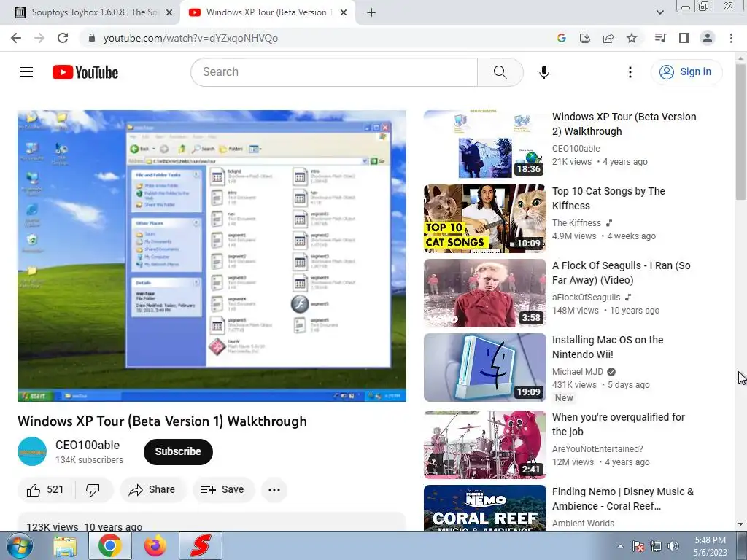747x560 pixels.
Task: Like the video with thumbs up
Action: pos(46,489)
